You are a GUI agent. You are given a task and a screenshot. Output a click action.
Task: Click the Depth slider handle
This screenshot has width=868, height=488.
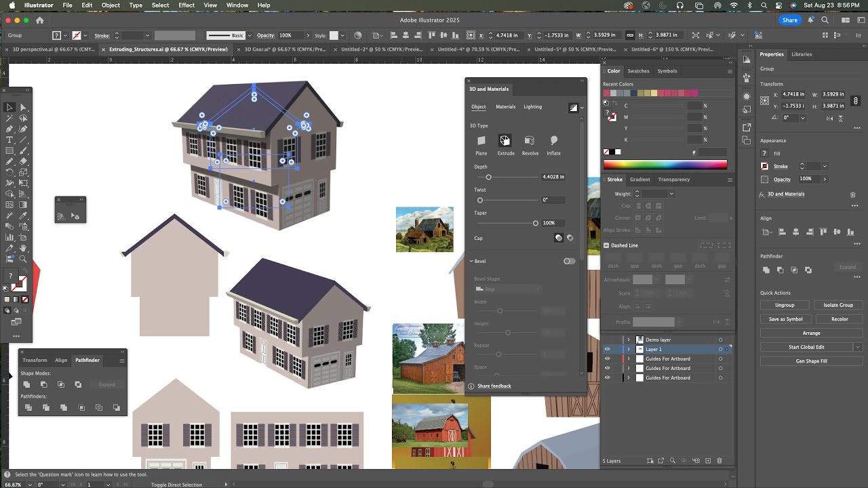tap(488, 177)
